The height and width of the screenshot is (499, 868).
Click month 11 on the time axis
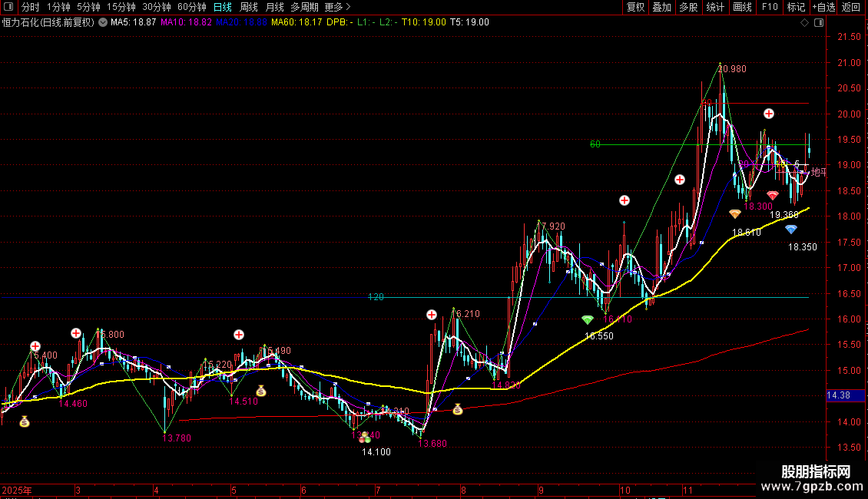point(688,490)
